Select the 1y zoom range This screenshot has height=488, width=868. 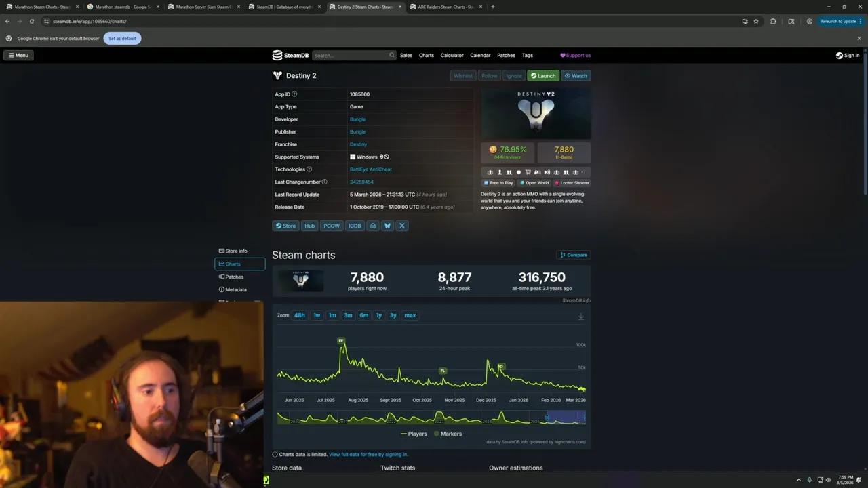click(379, 315)
